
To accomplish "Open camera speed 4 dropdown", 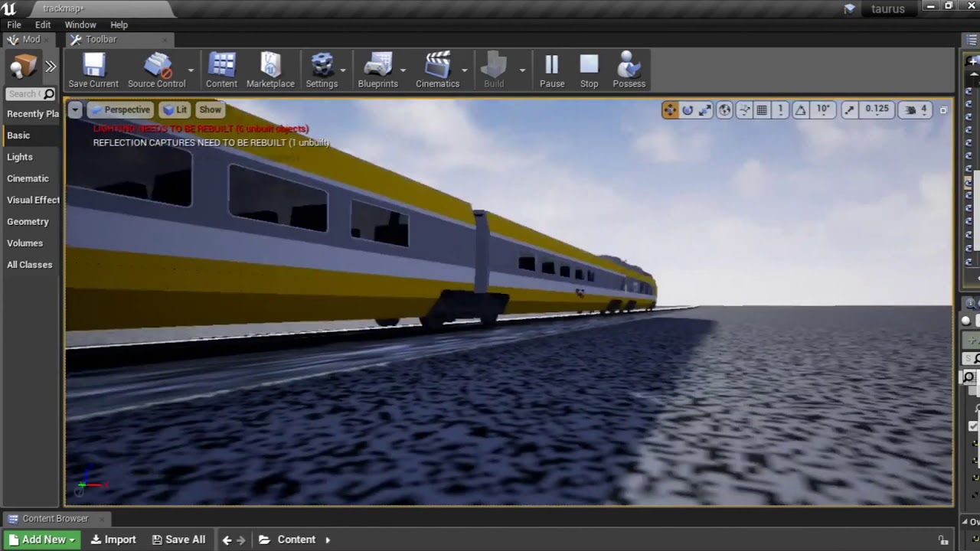I will click(x=916, y=110).
